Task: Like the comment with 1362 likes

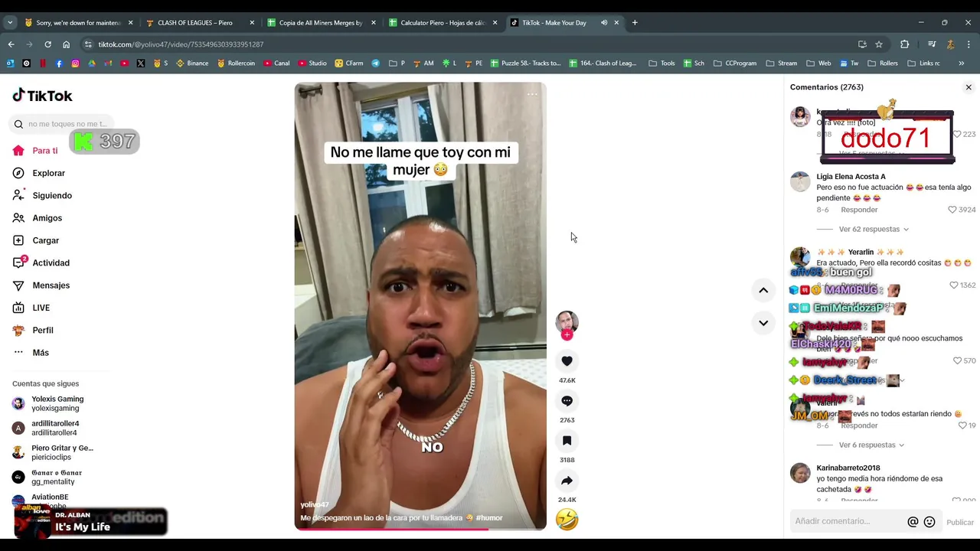Action: (954, 285)
